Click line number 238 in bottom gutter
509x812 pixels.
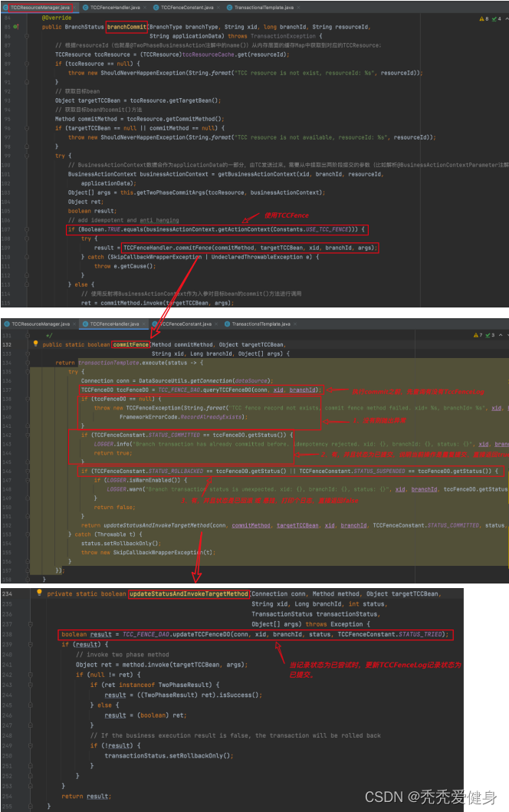[x=7, y=634]
